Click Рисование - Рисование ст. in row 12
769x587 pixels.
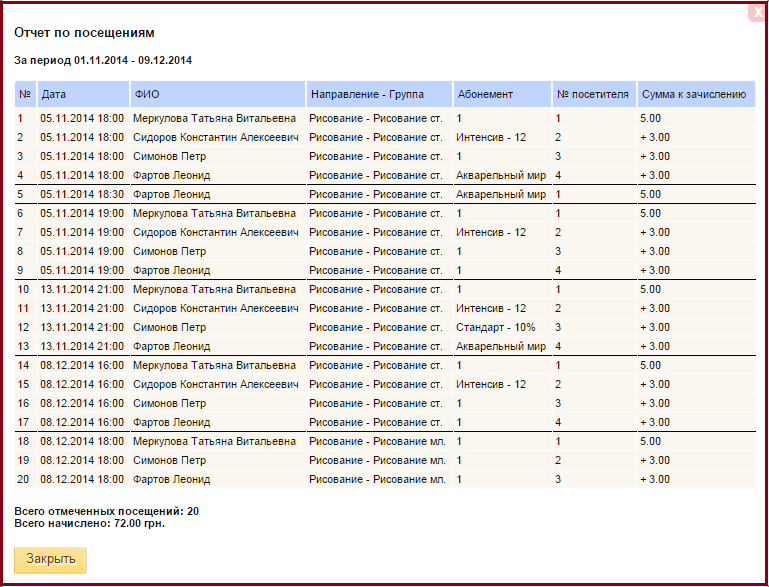[x=376, y=327]
